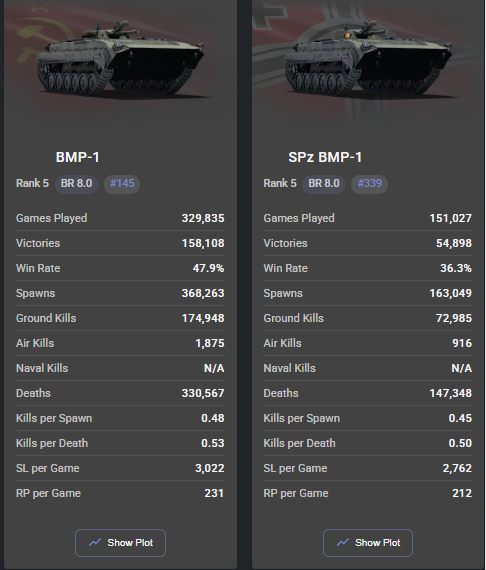The width and height of the screenshot is (486, 570).
Task: Click Show Plot button for BMP-1
Action: click(x=120, y=543)
